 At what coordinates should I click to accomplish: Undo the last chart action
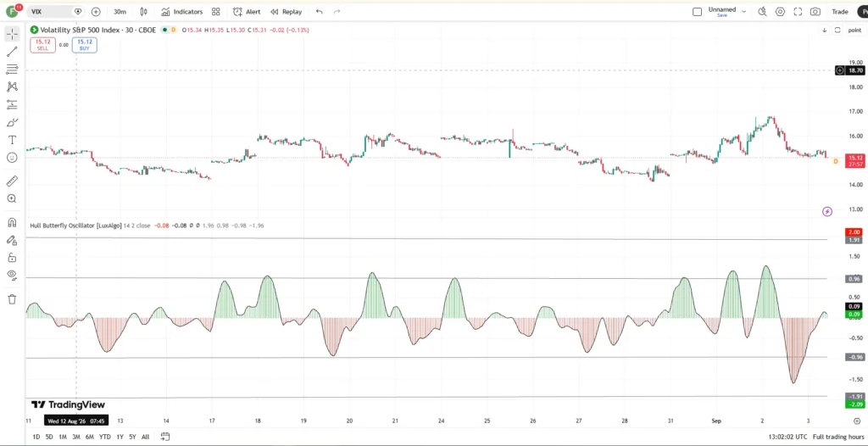point(319,12)
